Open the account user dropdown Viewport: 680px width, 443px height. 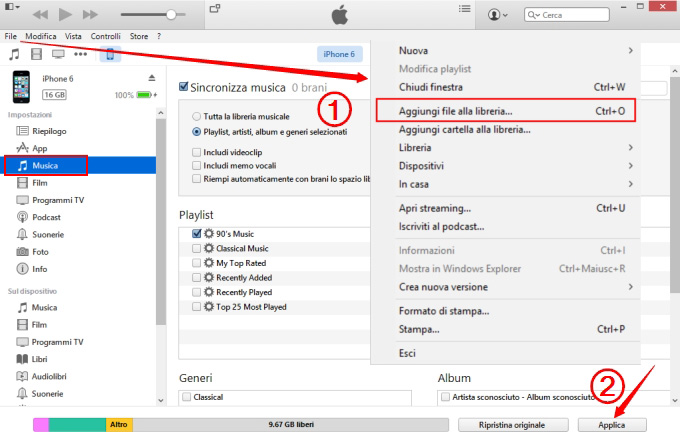[497, 15]
